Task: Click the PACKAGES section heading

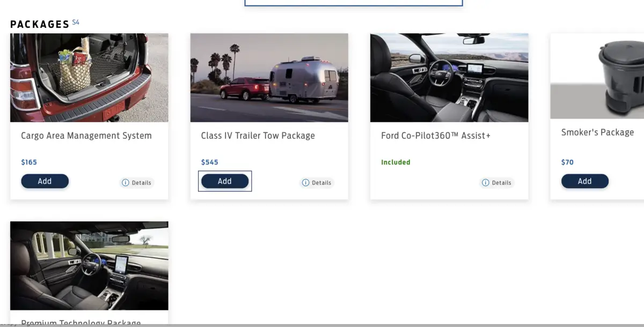Action: (x=40, y=24)
